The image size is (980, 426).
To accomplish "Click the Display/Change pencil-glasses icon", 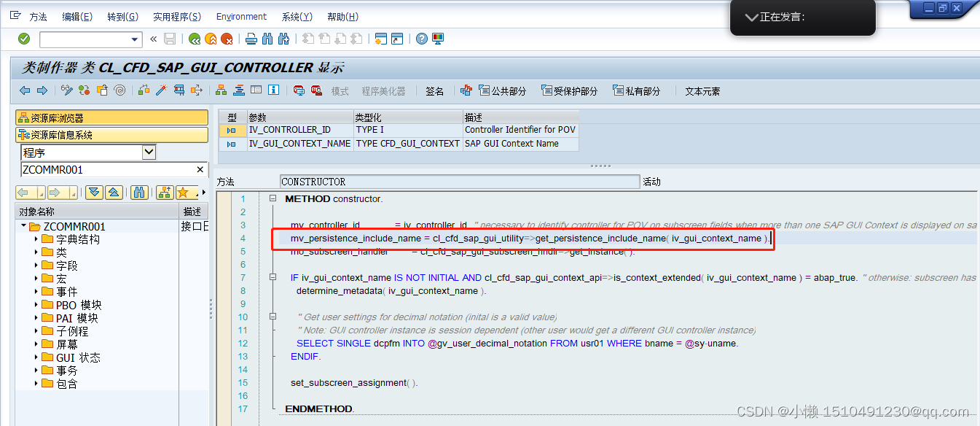I will pos(67,90).
